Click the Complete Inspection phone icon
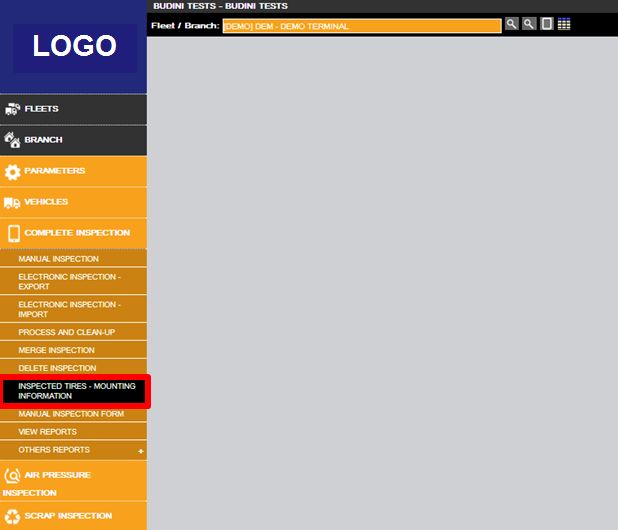Viewport: 618px width, 530px height. click(x=12, y=234)
